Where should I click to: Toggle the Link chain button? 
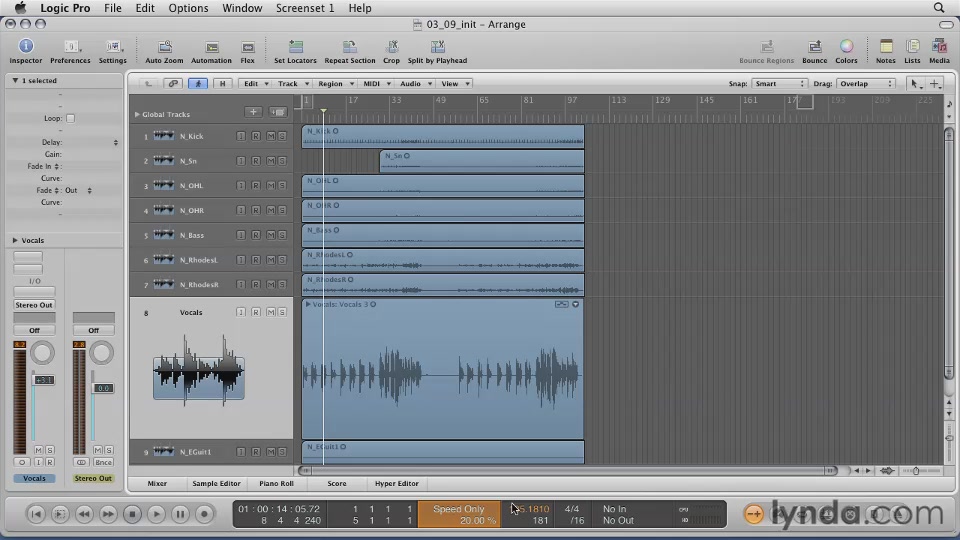173,83
